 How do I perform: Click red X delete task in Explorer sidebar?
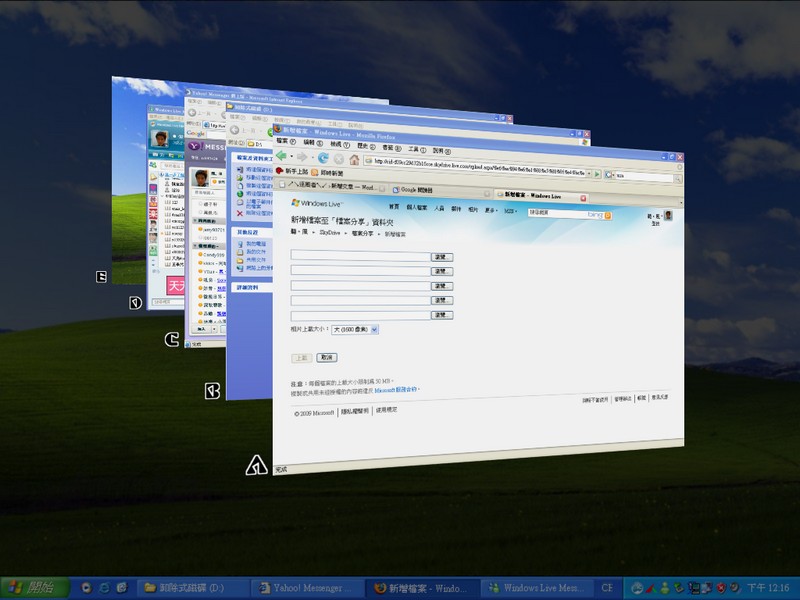[x=240, y=213]
